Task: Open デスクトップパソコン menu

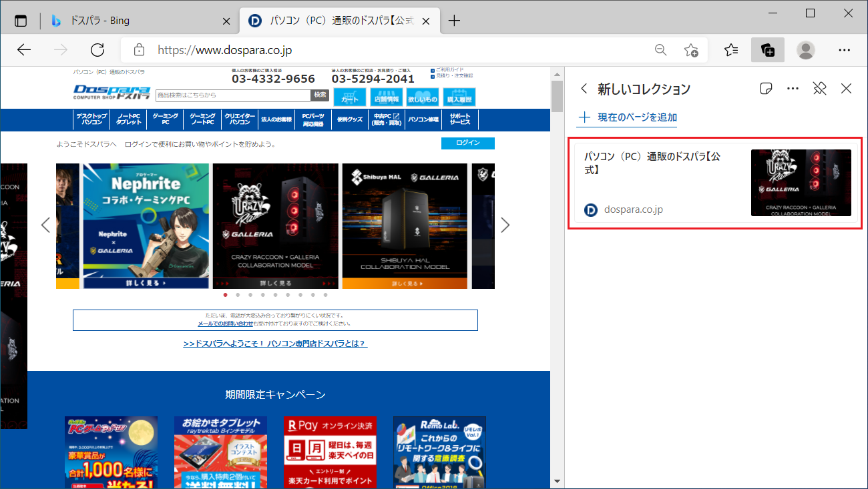Action: tap(91, 119)
